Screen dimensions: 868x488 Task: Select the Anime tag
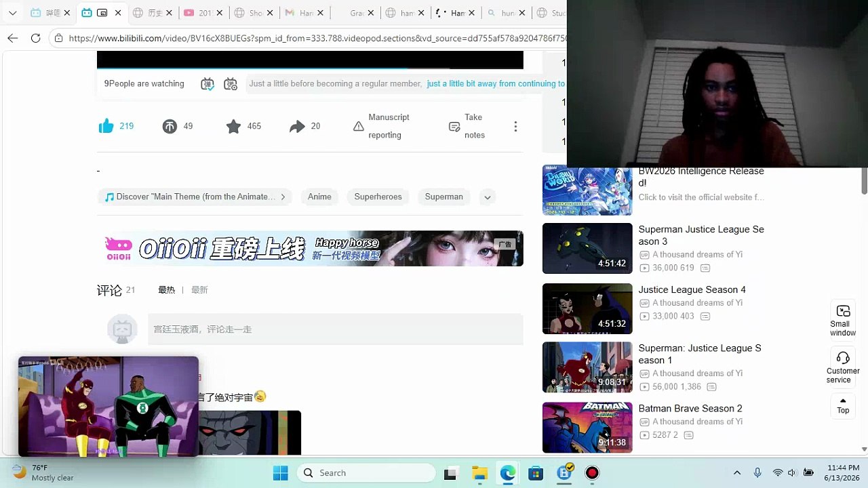319,197
